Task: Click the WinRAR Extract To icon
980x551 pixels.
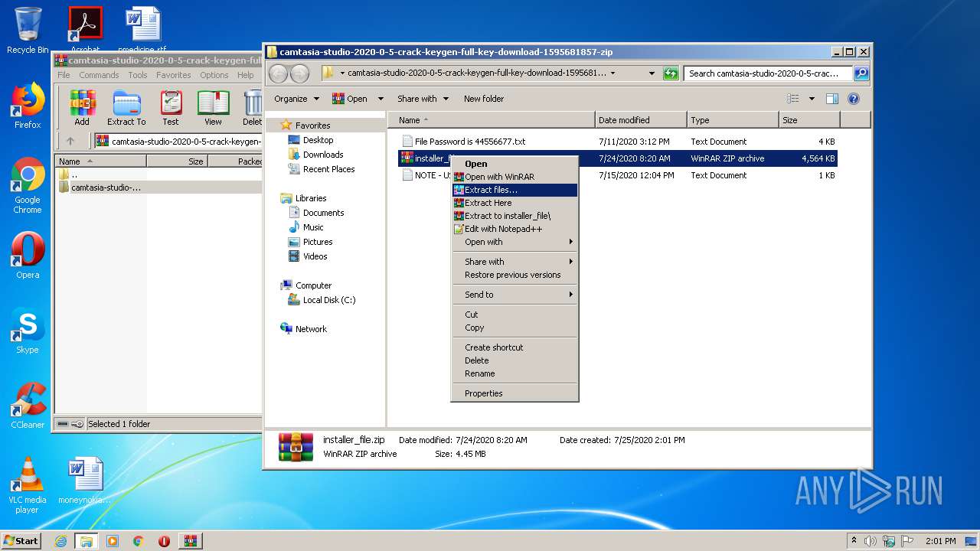Action: [x=126, y=107]
